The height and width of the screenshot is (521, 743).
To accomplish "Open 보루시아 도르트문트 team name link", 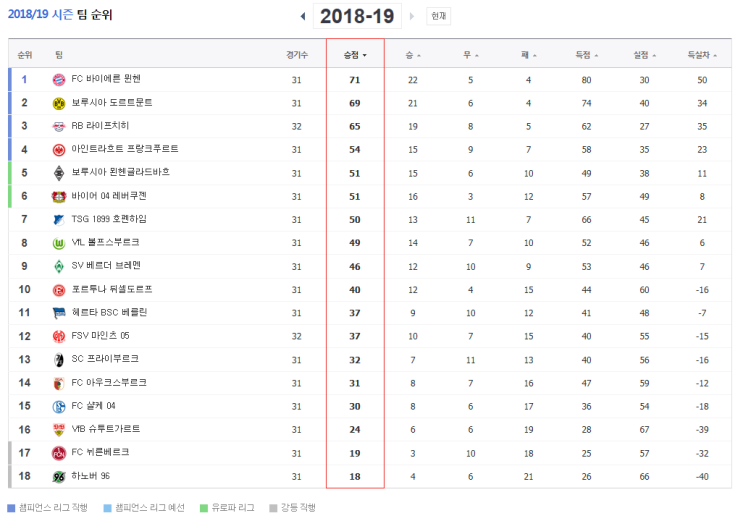I will coord(112,102).
